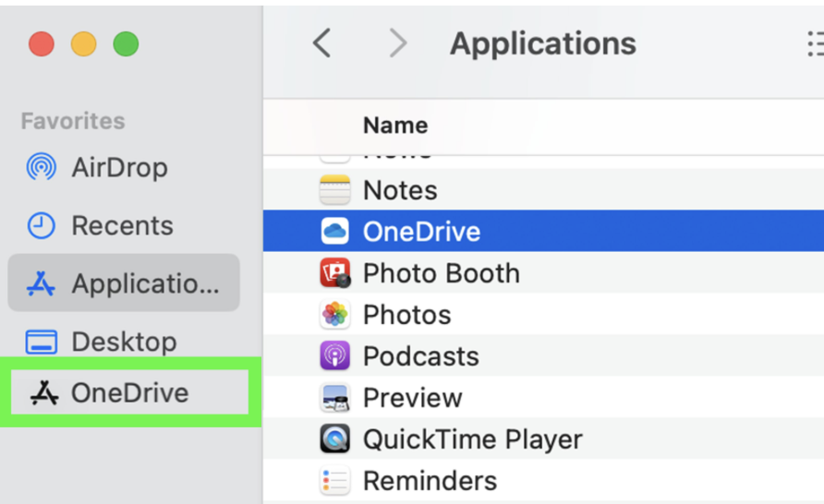The width and height of the screenshot is (824, 504).
Task: Click the Preview app icon
Action: pos(334,398)
